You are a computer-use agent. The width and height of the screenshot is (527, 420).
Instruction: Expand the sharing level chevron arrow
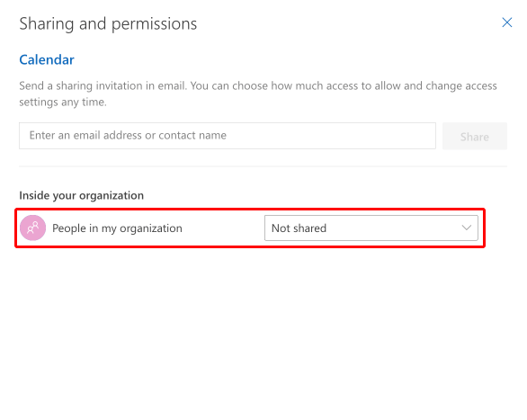coord(466,228)
